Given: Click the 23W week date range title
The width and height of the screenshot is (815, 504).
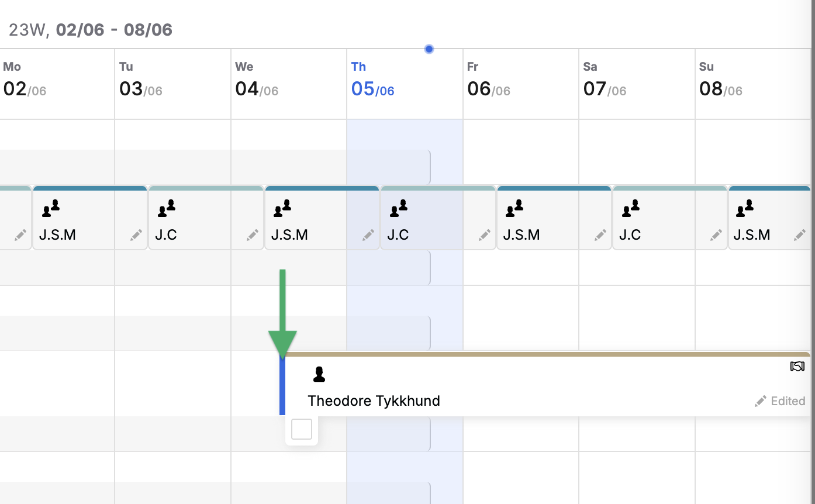Looking at the screenshot, I should click(x=91, y=30).
